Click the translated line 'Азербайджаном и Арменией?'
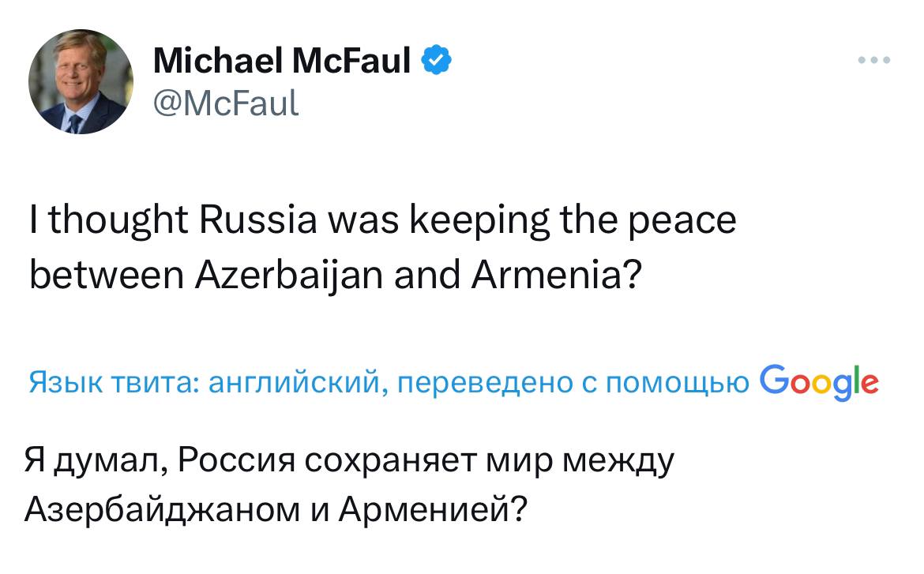 (276, 509)
